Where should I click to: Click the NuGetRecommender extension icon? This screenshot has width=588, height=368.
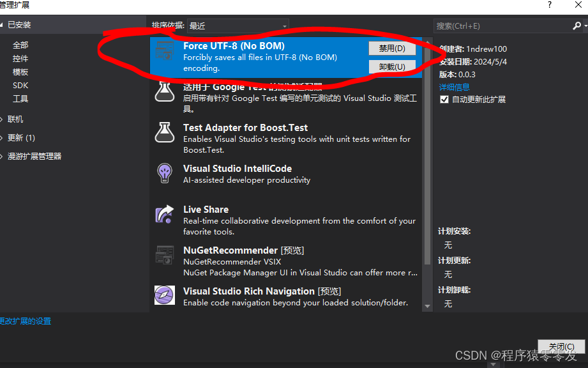[165, 255]
